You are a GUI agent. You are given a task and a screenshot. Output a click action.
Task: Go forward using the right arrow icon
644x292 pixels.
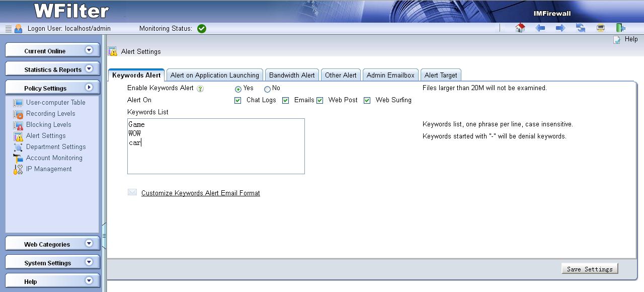click(x=560, y=28)
